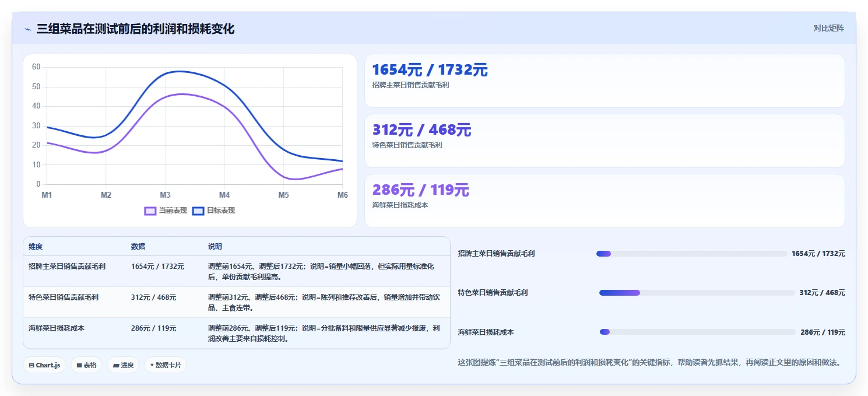Toggle the 当前表现 legend swatch
The width and height of the screenshot is (868, 396).
[x=150, y=211]
